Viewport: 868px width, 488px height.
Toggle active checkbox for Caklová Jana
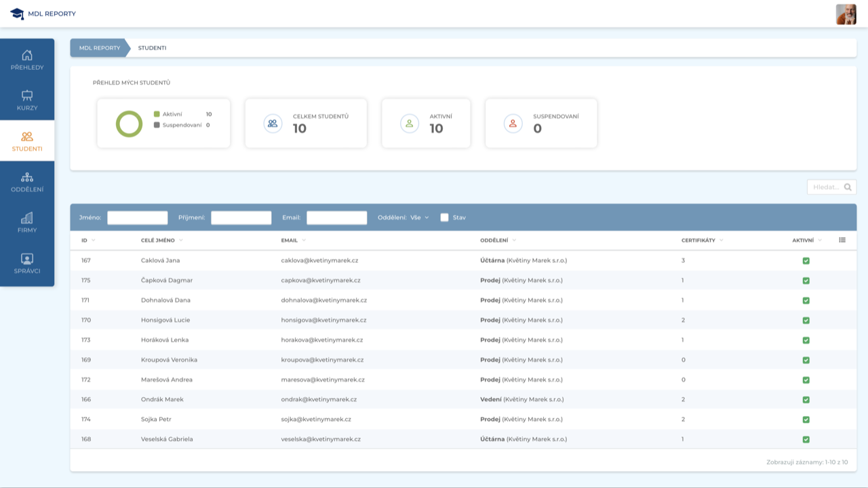point(806,261)
